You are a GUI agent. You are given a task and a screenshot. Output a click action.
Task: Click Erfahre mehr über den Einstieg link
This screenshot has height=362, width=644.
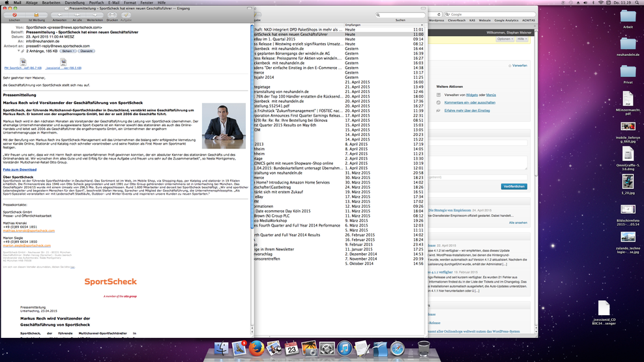click(x=467, y=111)
